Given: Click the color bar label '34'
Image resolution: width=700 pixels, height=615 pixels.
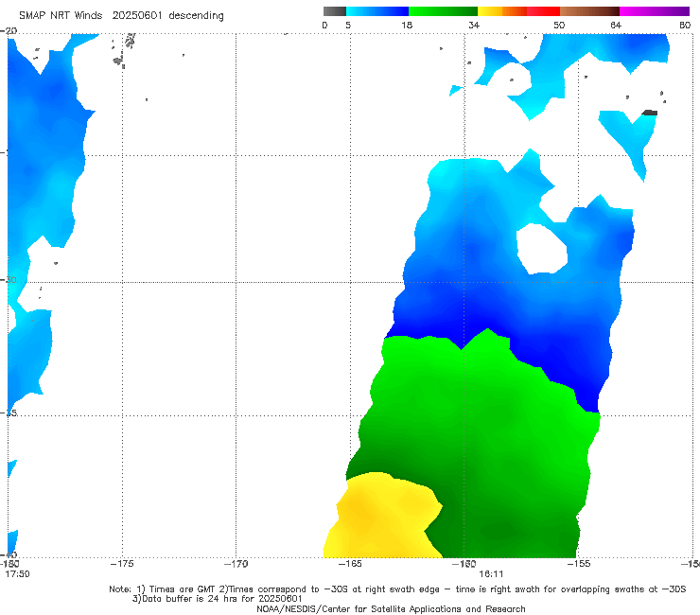Looking at the screenshot, I should 474,26.
